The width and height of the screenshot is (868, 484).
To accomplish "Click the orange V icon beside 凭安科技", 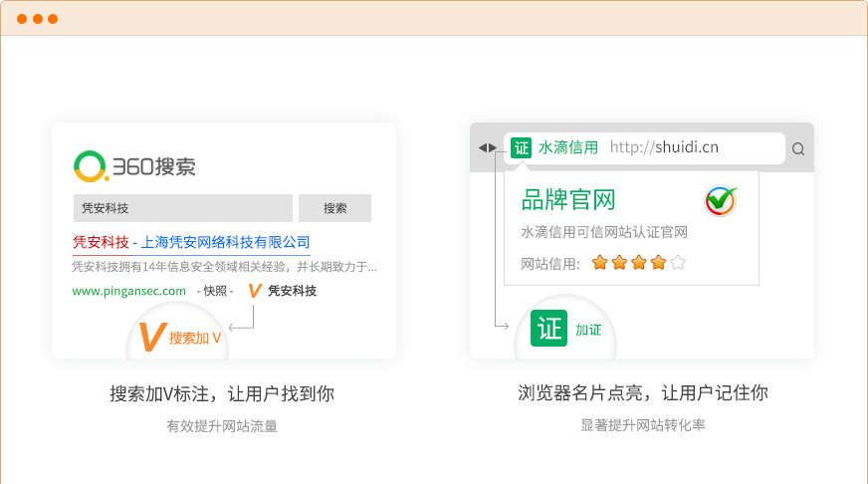I will (x=255, y=290).
